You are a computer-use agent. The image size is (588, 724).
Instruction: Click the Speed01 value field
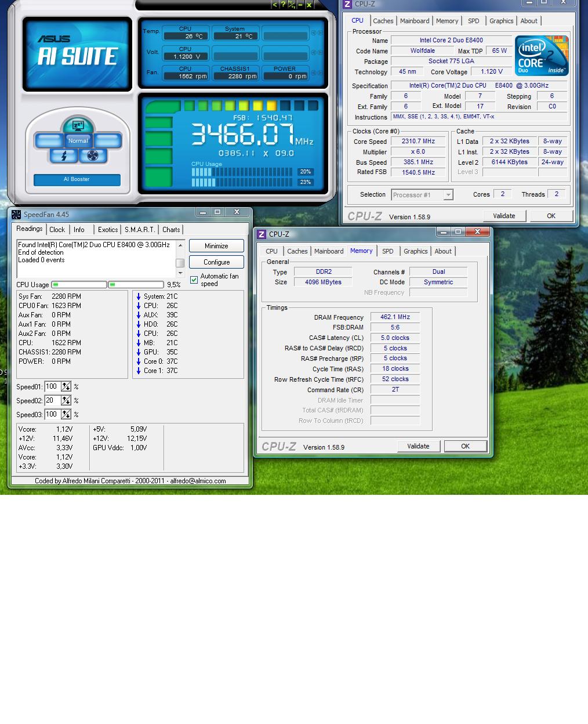pyautogui.click(x=53, y=386)
